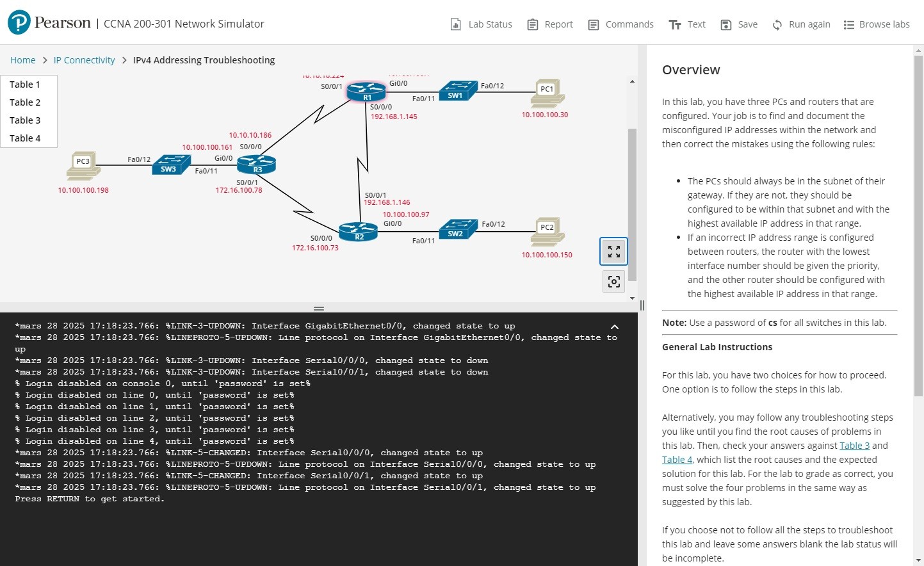The width and height of the screenshot is (924, 566).
Task: Click the IPv4 Addressing Troubleshooting breadcrumb
Action: tap(204, 60)
